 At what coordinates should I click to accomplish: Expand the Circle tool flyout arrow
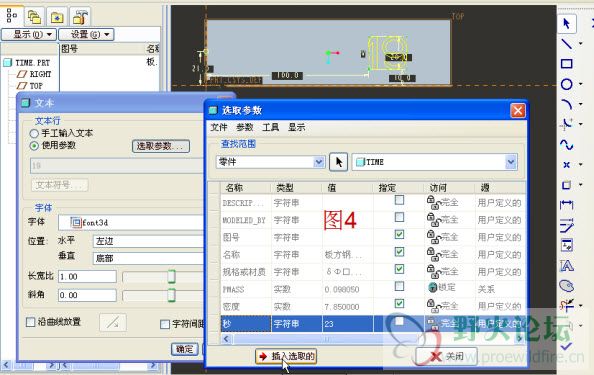tap(581, 84)
